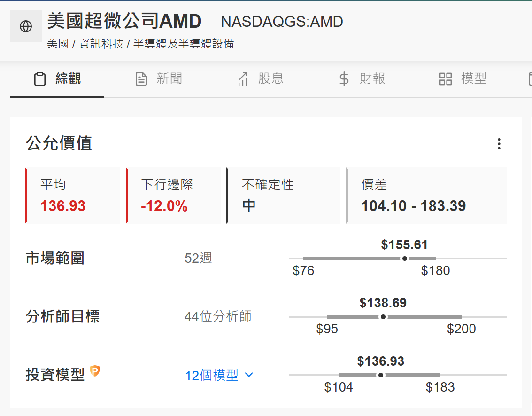Click the 52週 text
Viewport: 532px width, 416px height.
pos(198,258)
